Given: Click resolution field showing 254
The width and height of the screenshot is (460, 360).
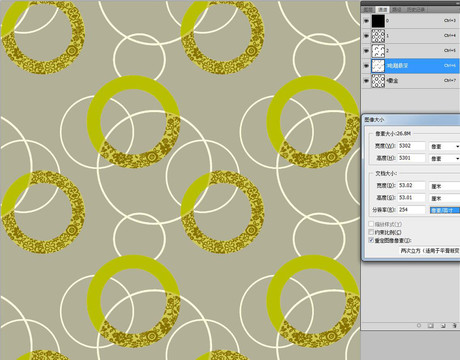Looking at the screenshot, I should click(411, 210).
